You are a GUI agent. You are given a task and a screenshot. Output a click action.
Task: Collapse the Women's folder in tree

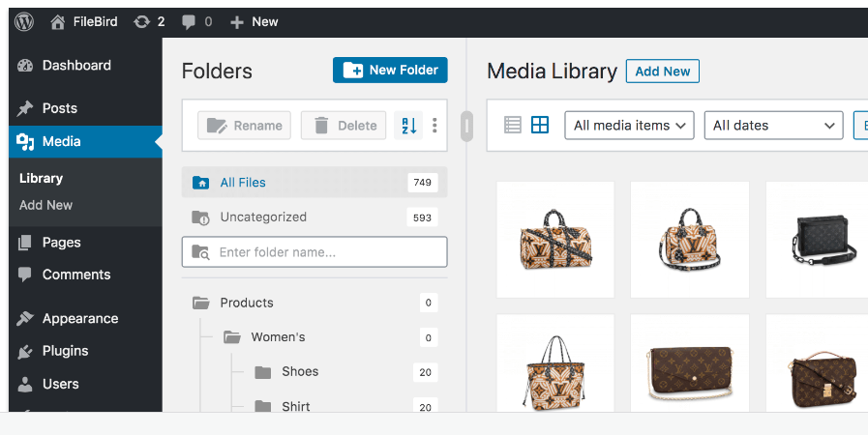231,337
